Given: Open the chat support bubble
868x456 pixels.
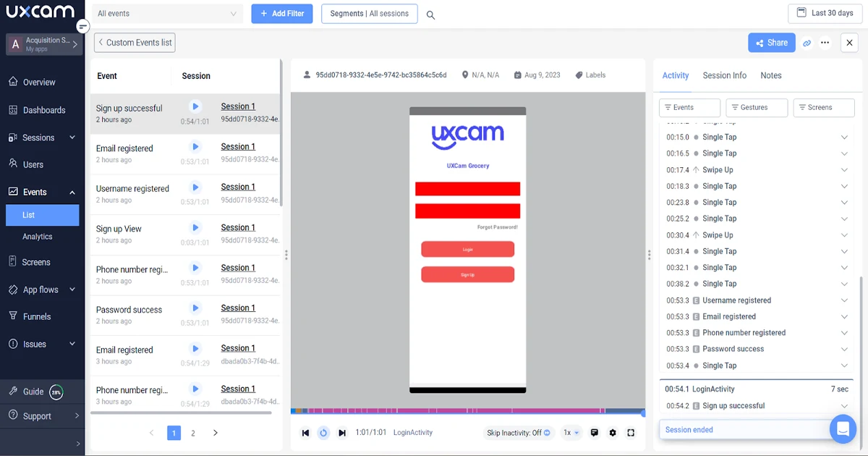Looking at the screenshot, I should 843,428.
